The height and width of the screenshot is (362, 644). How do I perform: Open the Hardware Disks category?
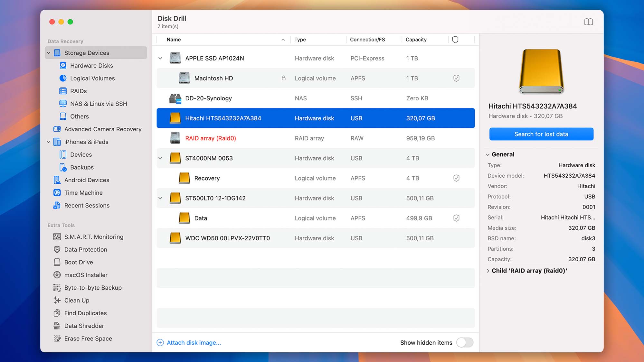coord(91,66)
